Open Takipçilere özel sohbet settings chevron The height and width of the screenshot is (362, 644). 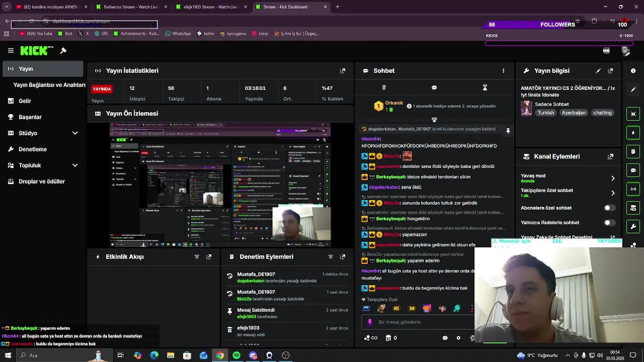[613, 193]
